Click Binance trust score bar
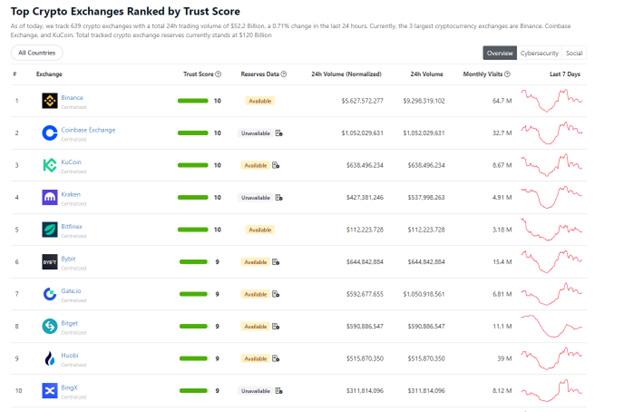 click(193, 101)
